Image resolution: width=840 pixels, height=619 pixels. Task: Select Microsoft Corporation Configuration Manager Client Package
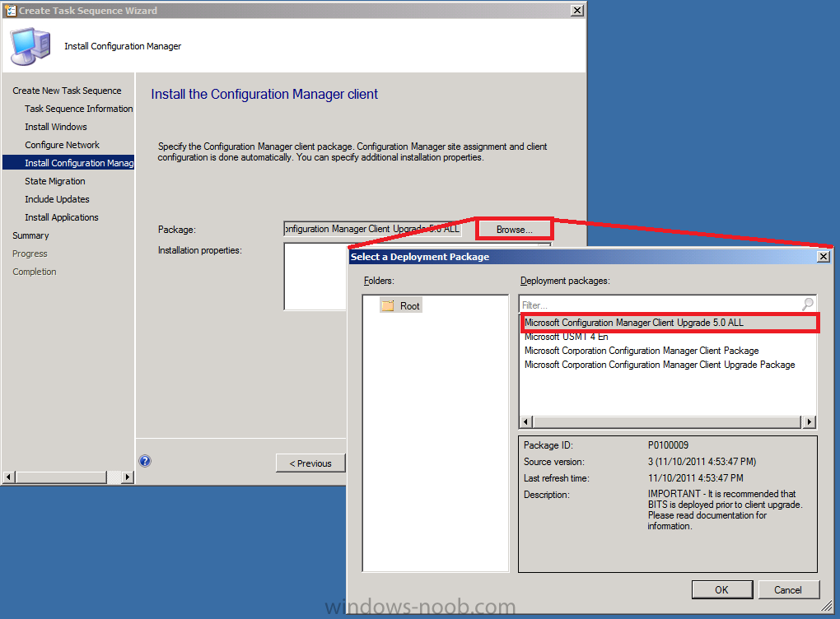point(642,351)
